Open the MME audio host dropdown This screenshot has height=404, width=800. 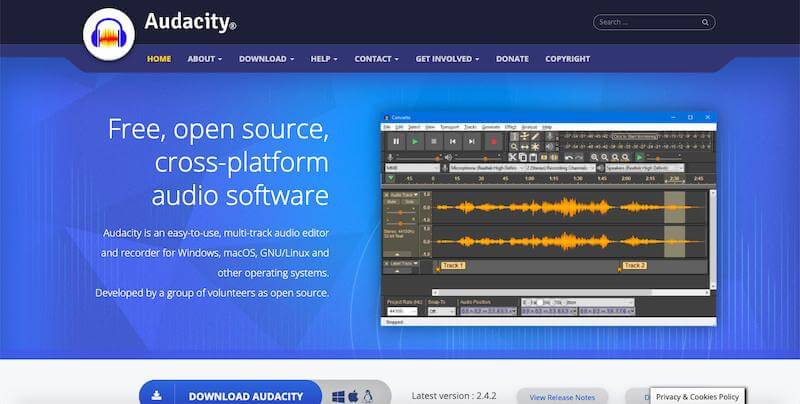tap(412, 168)
